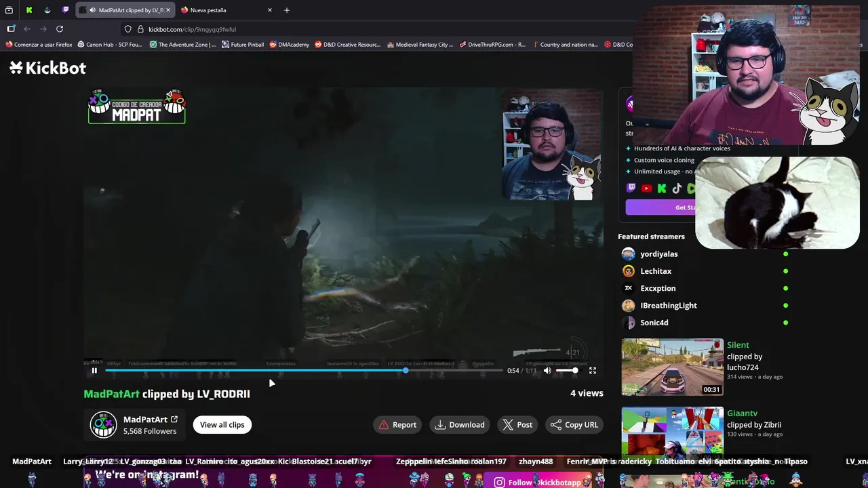Click the Twitch icon in the ad panel

pos(631,189)
